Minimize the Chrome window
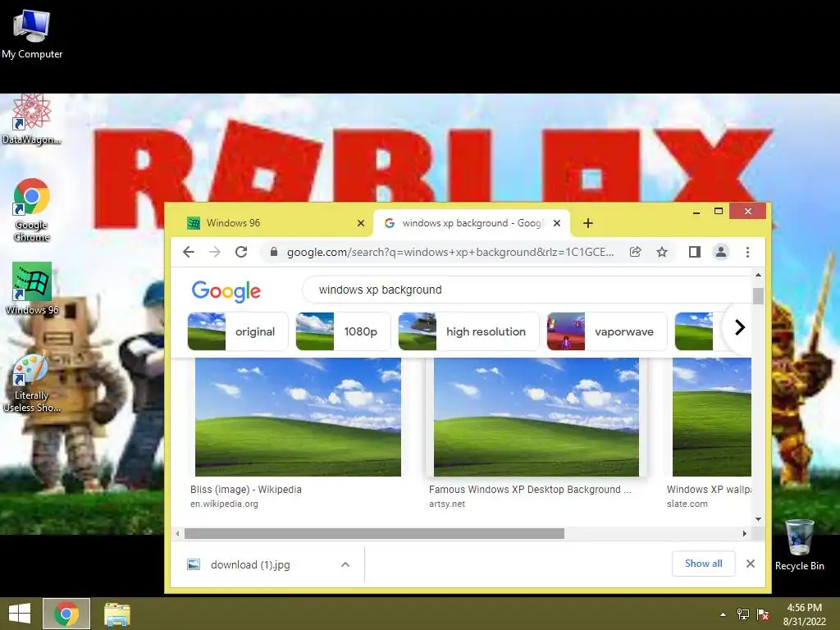840x630 pixels. (696, 212)
